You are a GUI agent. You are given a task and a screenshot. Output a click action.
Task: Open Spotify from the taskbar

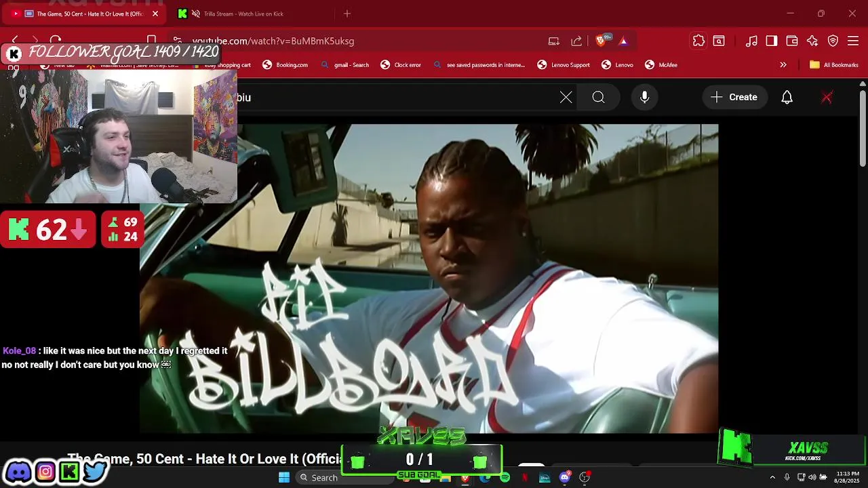[x=505, y=478]
